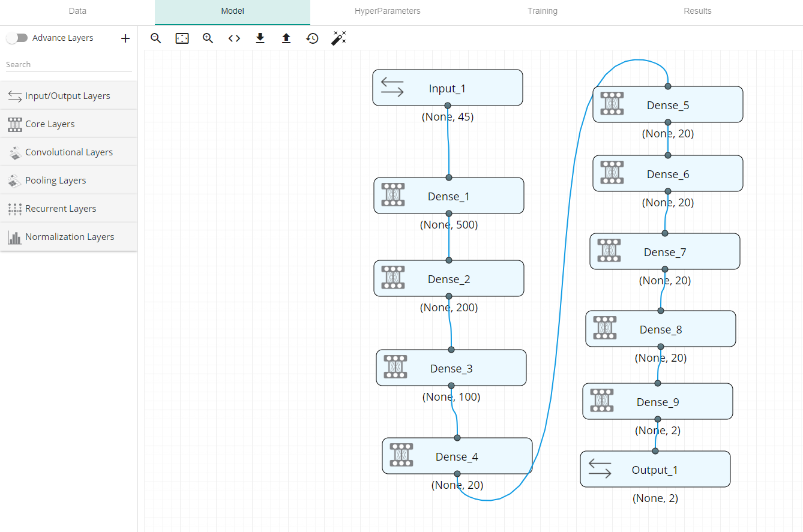803x532 pixels.
Task: Open the HyperParameters tab
Action: pos(387,11)
